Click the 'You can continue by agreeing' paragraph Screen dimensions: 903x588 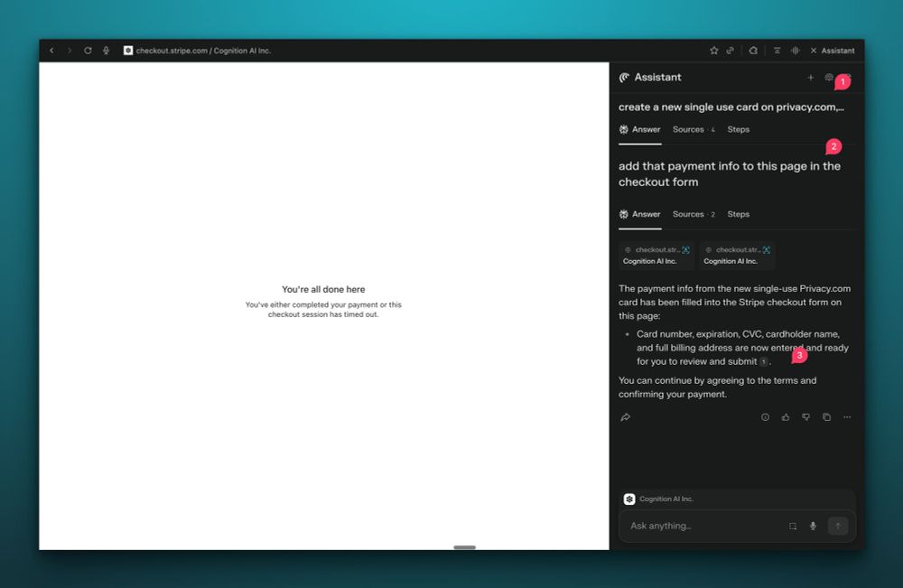[x=718, y=387]
